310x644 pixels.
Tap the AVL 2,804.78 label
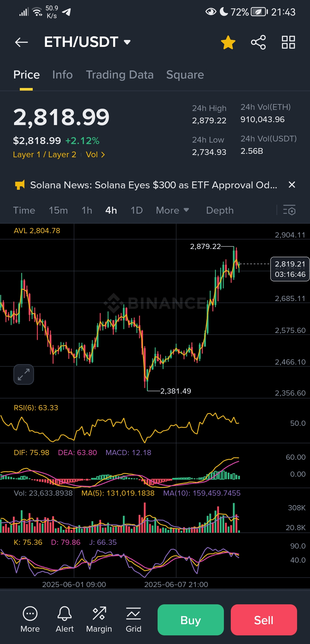(x=37, y=231)
